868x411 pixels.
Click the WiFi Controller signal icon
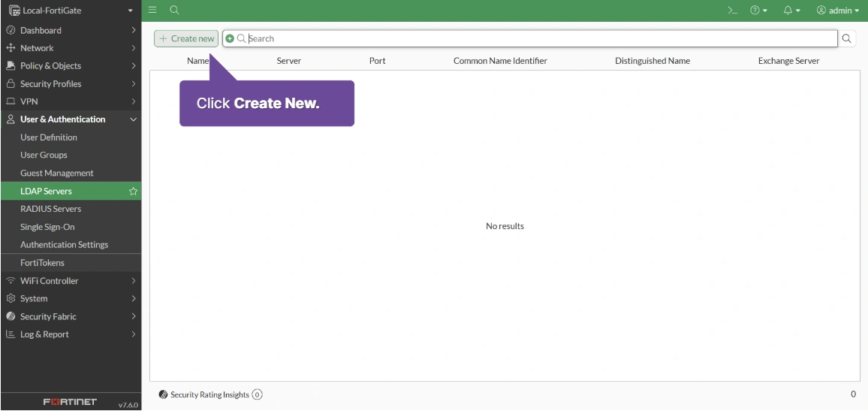(x=11, y=281)
